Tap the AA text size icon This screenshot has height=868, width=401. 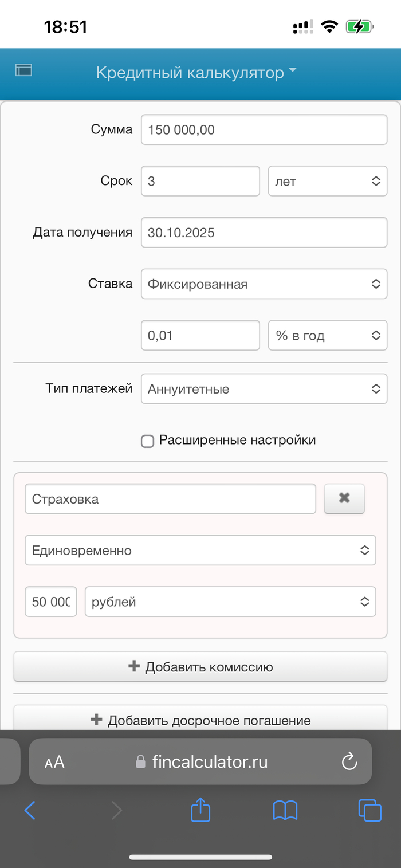(x=54, y=761)
